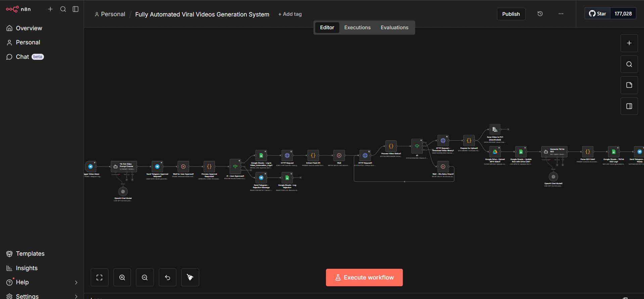Open node search on the canvas
This screenshot has width=644, height=299.
click(629, 64)
